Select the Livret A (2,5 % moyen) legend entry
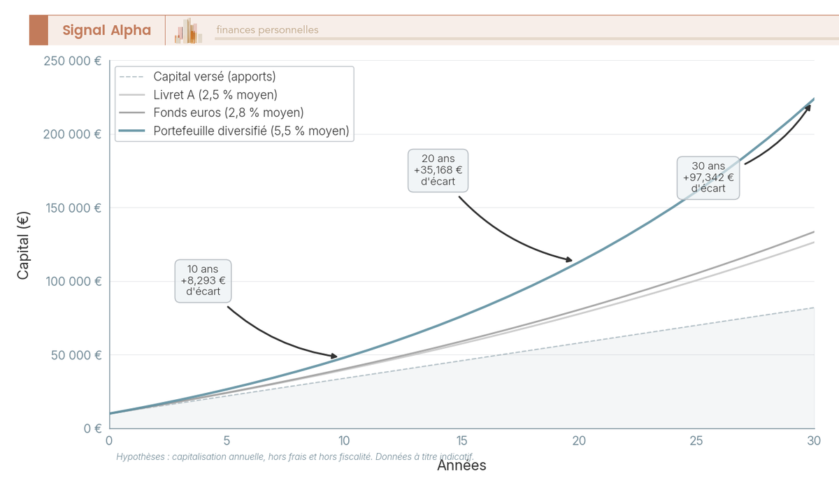The height and width of the screenshot is (504, 839). [x=199, y=94]
